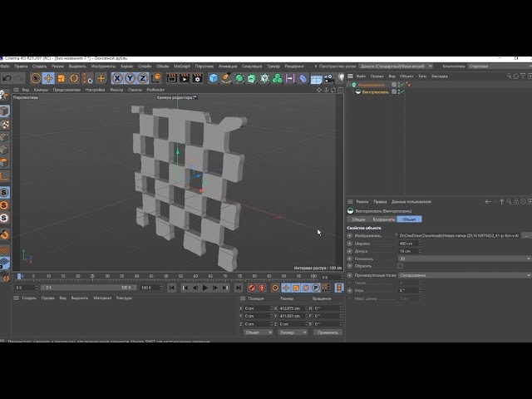
Task: Open the Файл menu in main menu bar
Action: pos(5,66)
